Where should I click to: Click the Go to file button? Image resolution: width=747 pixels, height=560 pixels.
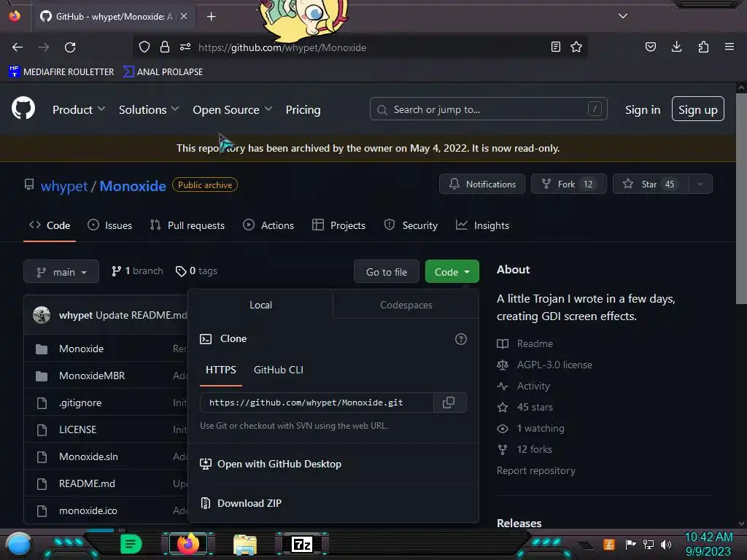click(387, 272)
